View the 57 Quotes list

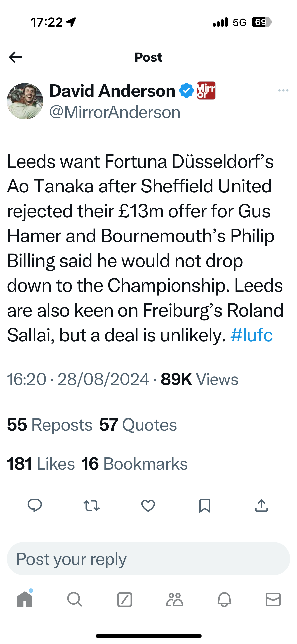click(x=138, y=425)
